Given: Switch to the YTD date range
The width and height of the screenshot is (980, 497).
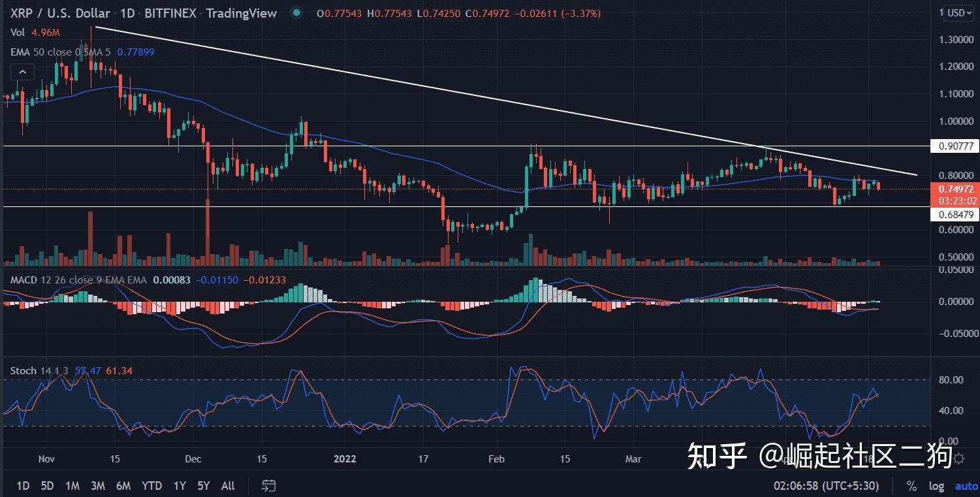Looking at the screenshot, I should click(151, 486).
